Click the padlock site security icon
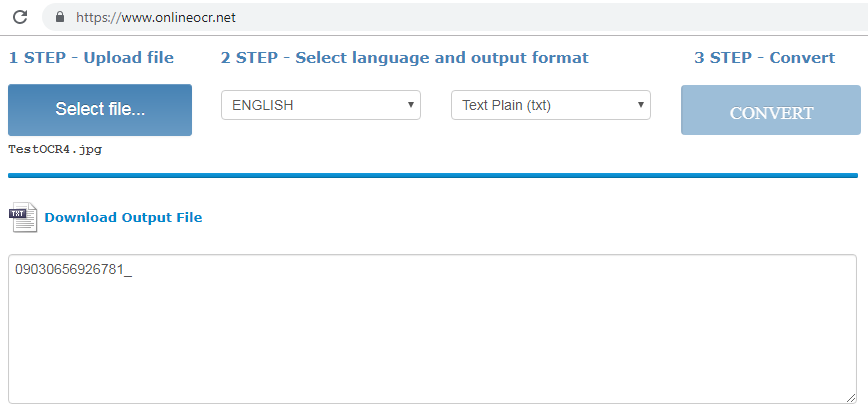The width and height of the screenshot is (868, 412). point(59,17)
